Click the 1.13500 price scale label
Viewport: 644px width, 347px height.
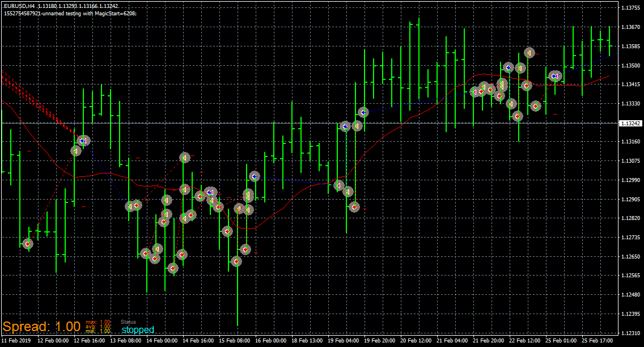point(630,65)
